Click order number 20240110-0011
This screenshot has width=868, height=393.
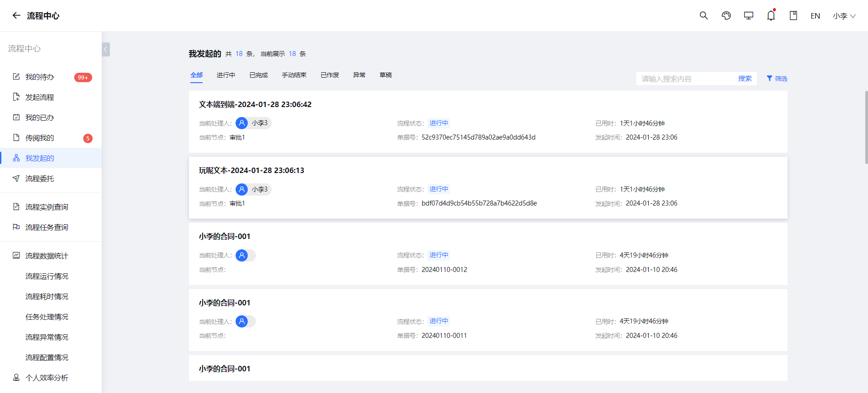444,336
